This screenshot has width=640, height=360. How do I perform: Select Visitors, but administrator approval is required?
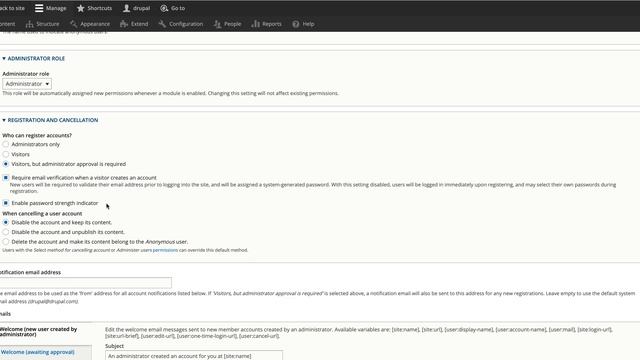coord(6,164)
